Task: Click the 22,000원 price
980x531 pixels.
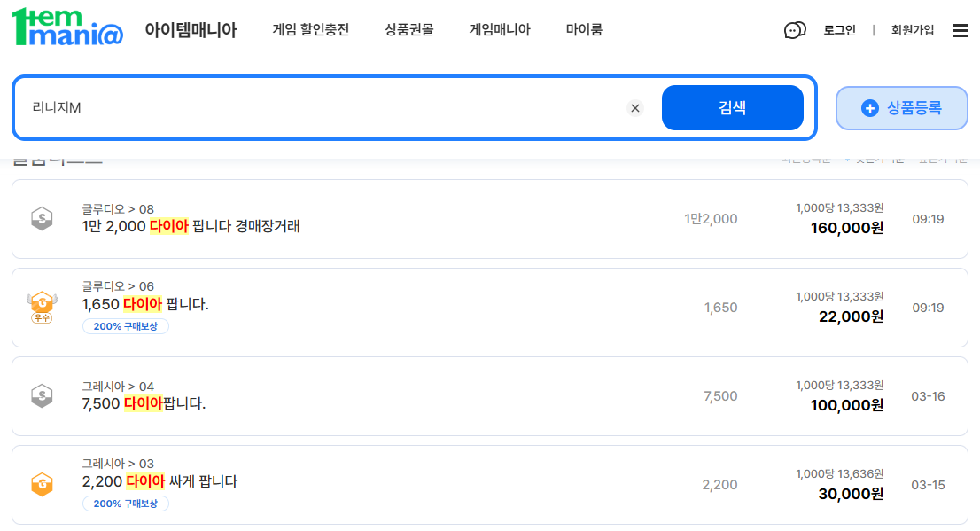Action: click(x=851, y=317)
